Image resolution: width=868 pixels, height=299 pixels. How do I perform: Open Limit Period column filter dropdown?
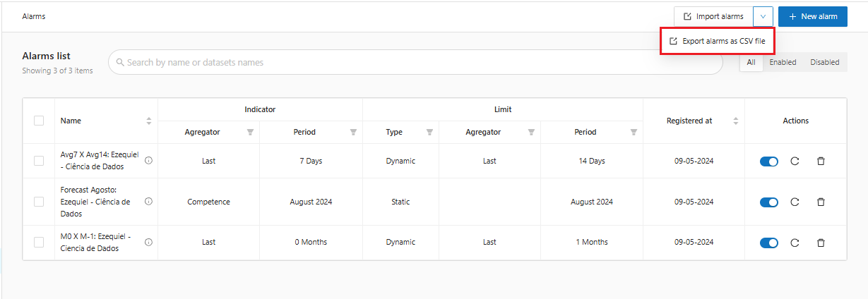coord(634,132)
